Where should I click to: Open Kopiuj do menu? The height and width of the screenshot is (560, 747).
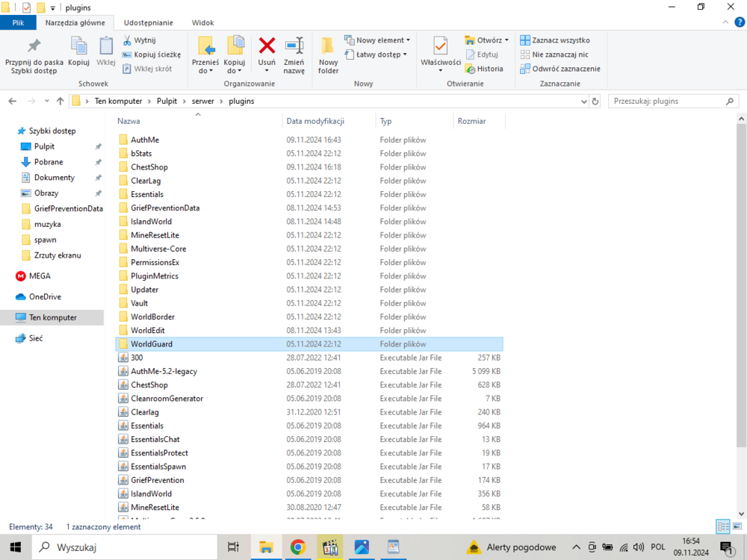(x=235, y=56)
